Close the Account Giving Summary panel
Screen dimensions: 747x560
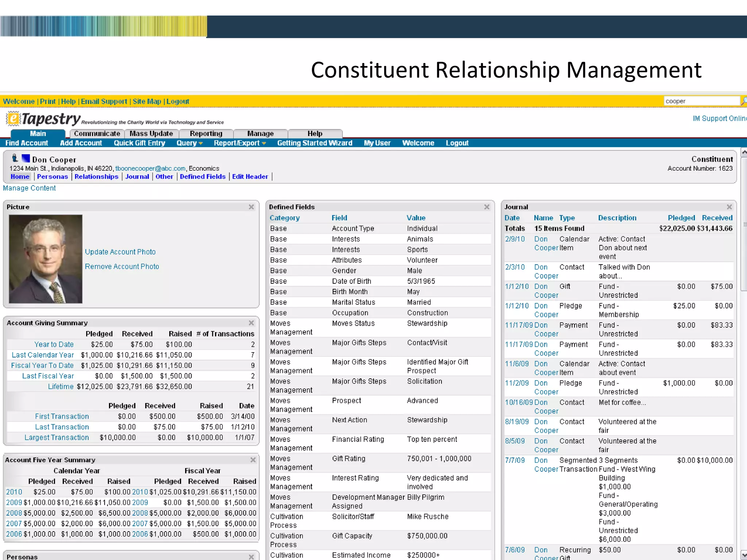click(x=251, y=323)
